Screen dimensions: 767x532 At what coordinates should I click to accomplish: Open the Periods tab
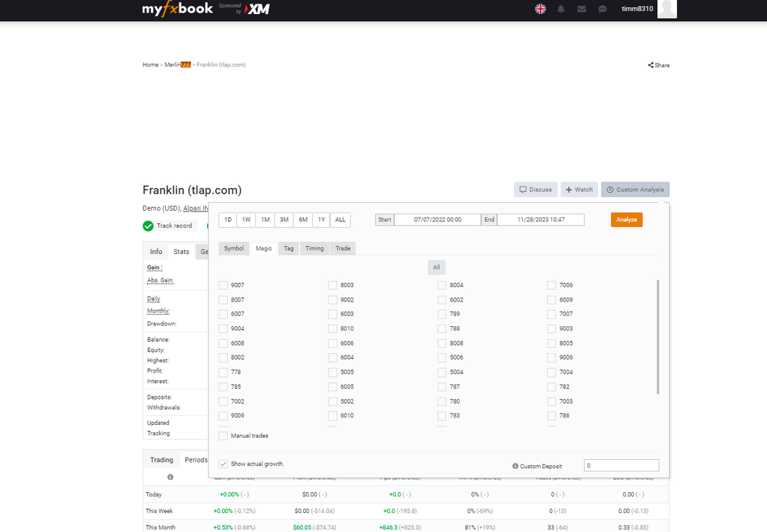[196, 460]
